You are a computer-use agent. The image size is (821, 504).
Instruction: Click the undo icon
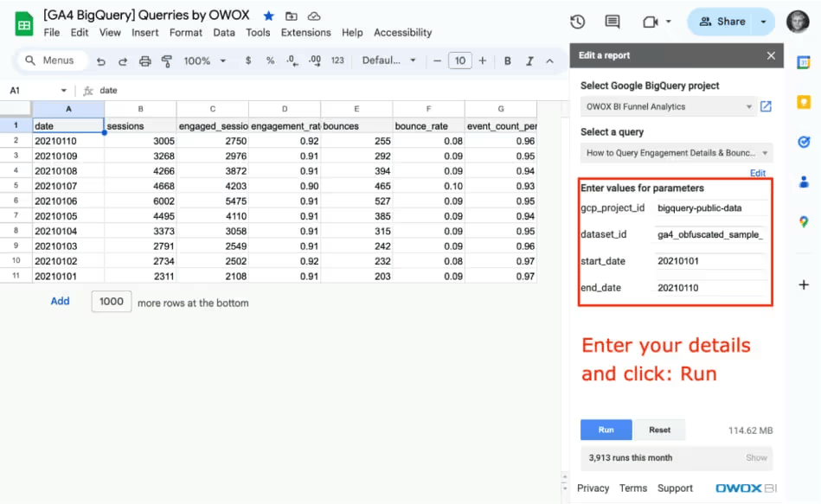(100, 61)
